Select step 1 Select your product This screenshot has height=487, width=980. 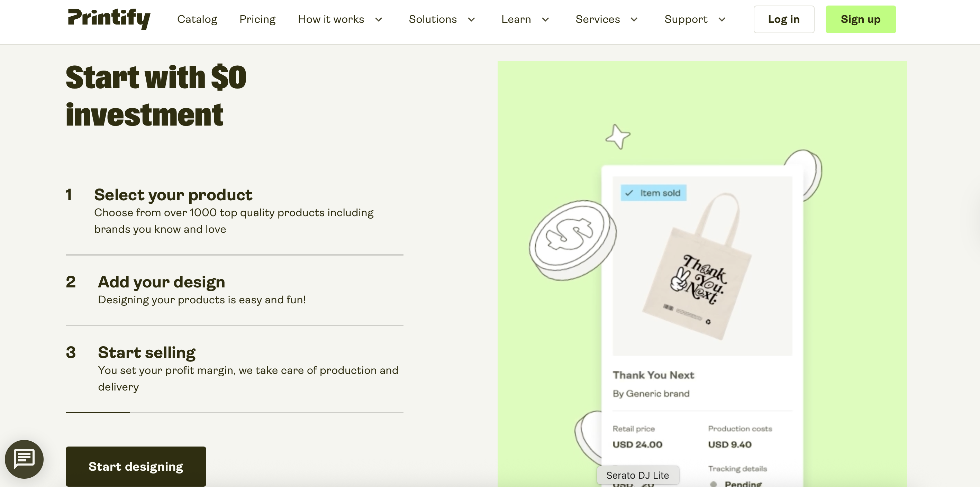tap(234, 211)
